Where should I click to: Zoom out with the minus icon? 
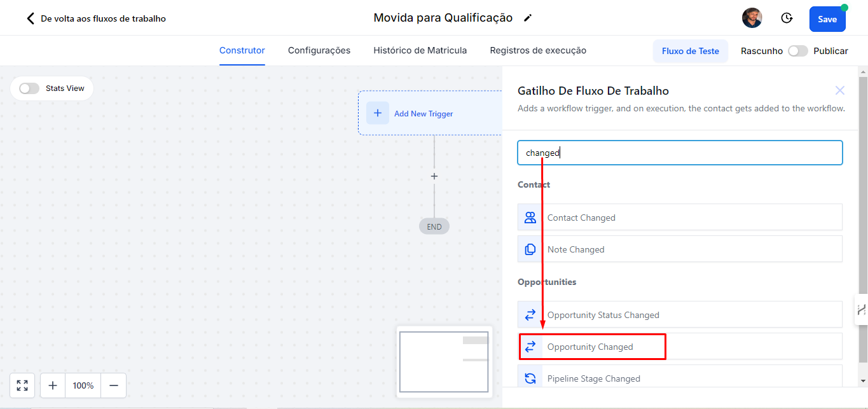[x=114, y=385]
